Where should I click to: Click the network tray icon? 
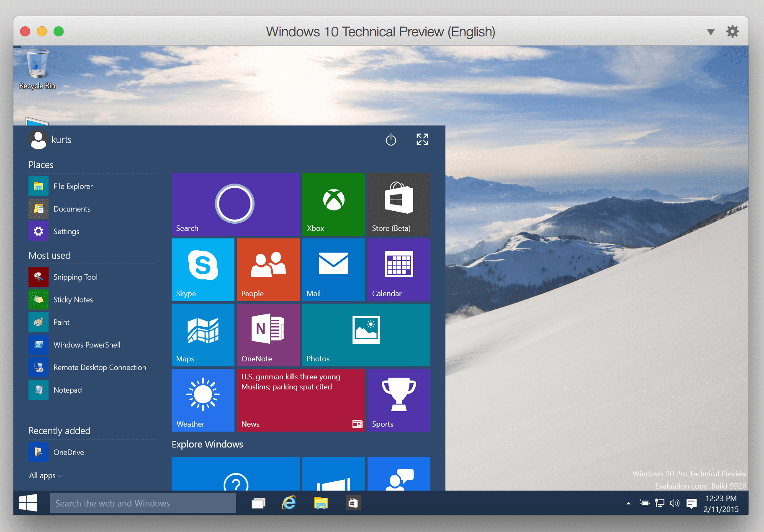[x=660, y=503]
